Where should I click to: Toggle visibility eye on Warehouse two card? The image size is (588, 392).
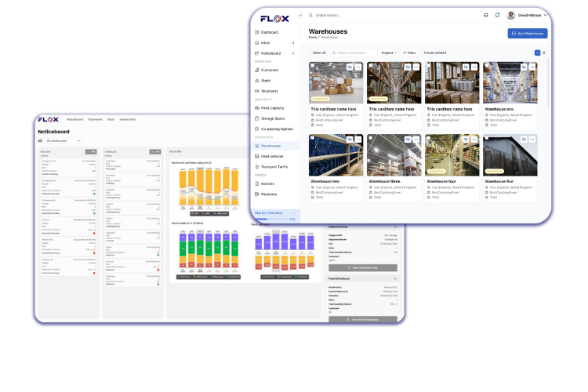pos(350,140)
